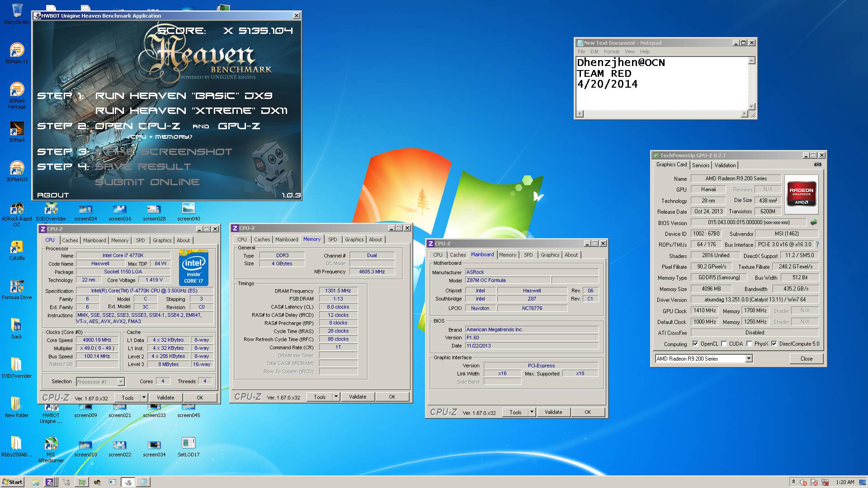The width and height of the screenshot is (868, 488).
Task: Click RUN HEAVEN "BASIC" DX9
Action: pyautogui.click(x=184, y=96)
